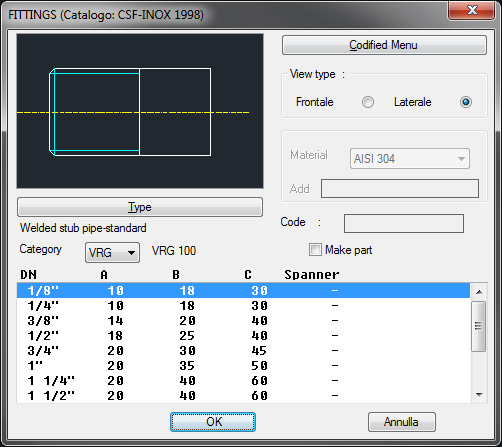
Task: Click the Add text field
Action: coord(400,188)
